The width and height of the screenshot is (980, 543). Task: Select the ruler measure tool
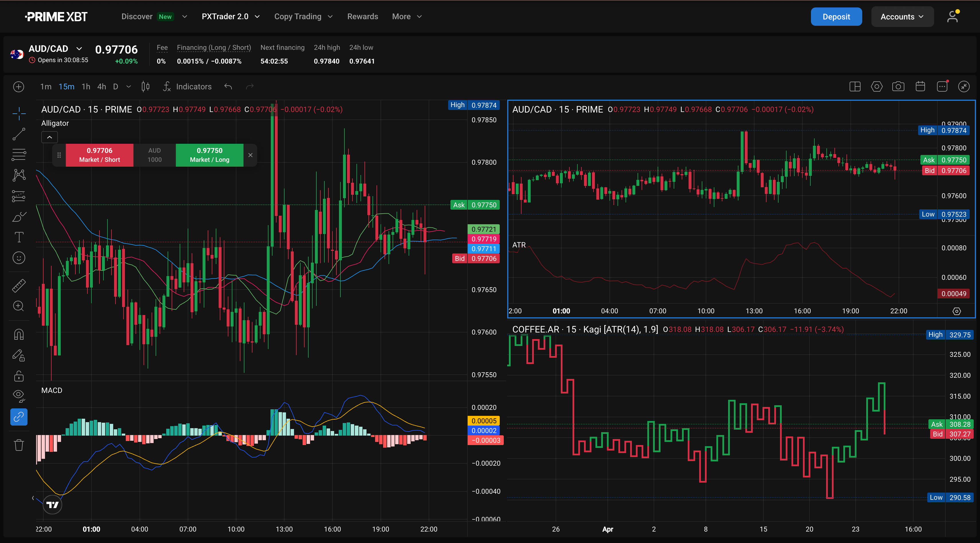19,286
